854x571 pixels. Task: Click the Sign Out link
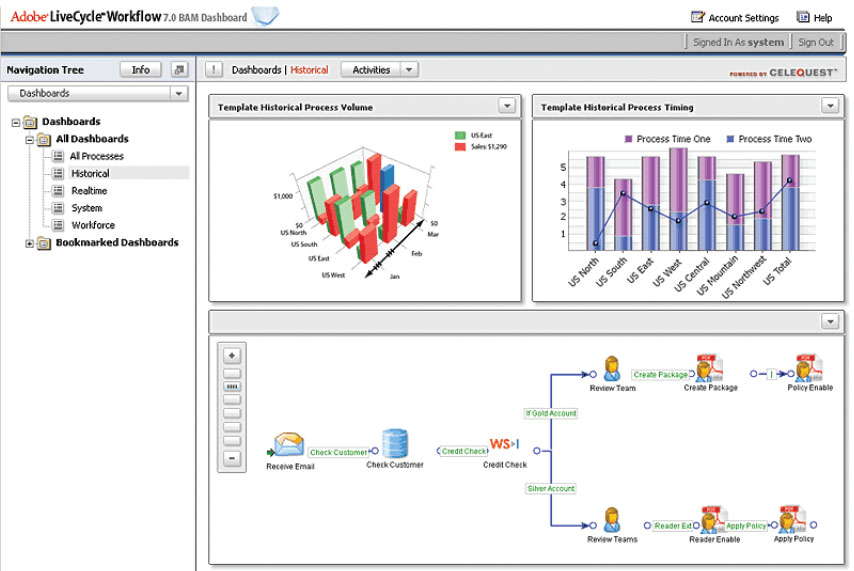[x=815, y=42]
